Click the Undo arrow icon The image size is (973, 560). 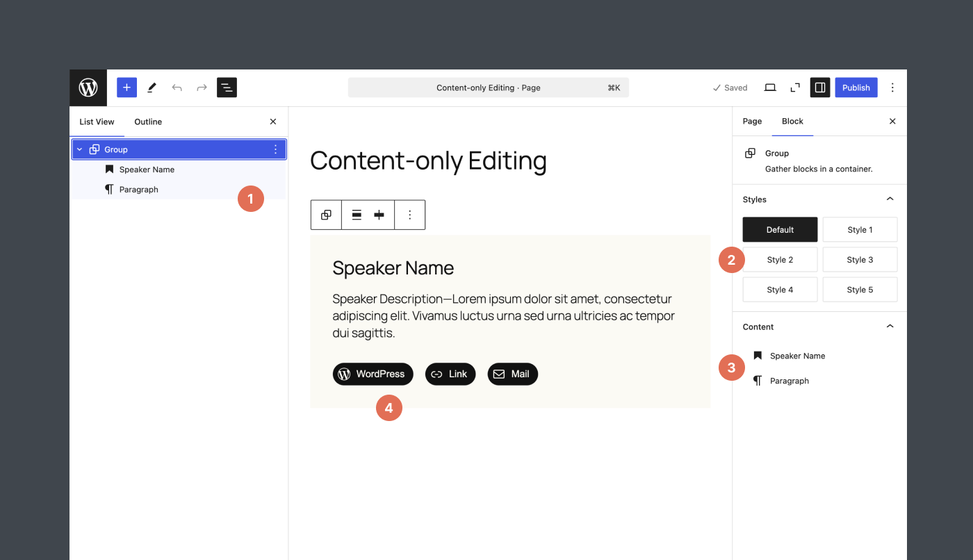tap(177, 88)
